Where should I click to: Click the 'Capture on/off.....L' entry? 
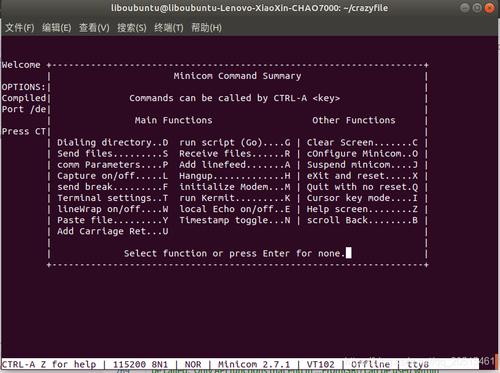(x=113, y=176)
